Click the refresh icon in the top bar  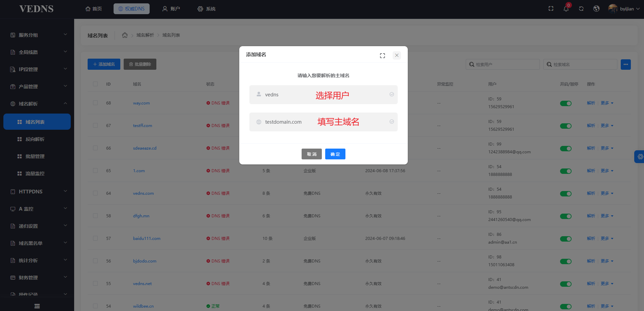coord(581,9)
